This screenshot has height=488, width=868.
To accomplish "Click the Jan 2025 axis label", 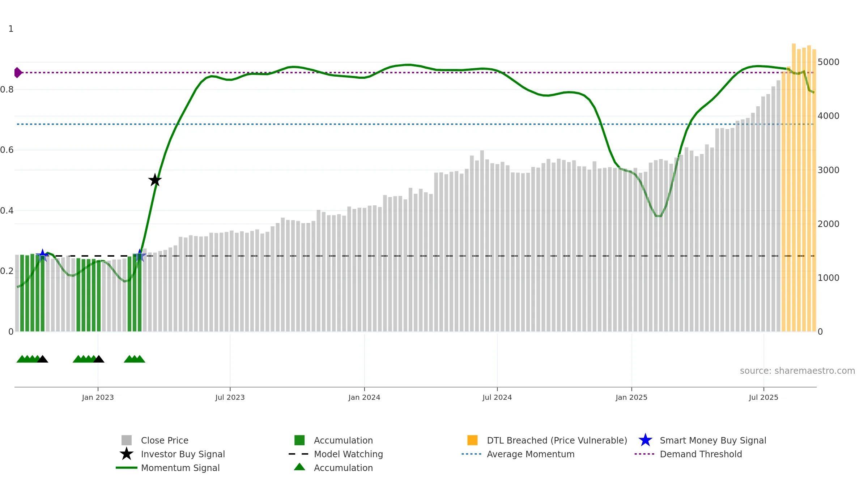I will point(631,398).
